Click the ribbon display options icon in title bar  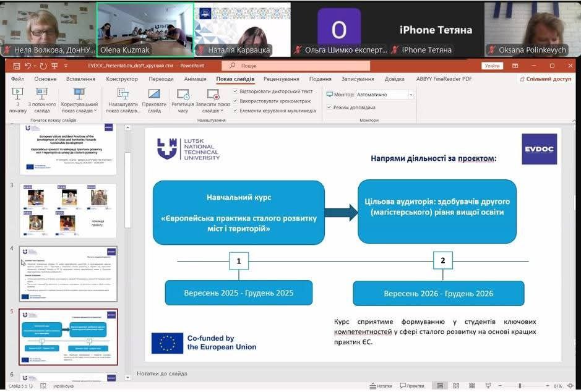pos(515,66)
